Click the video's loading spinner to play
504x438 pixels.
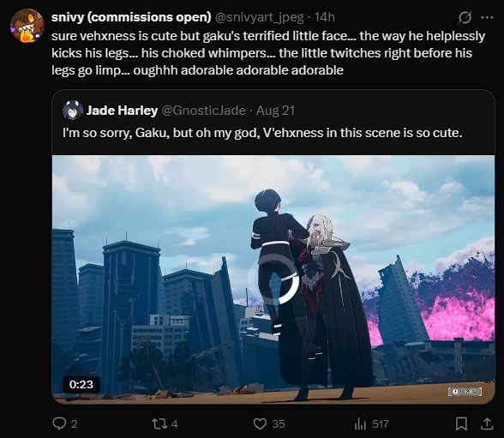(273, 279)
